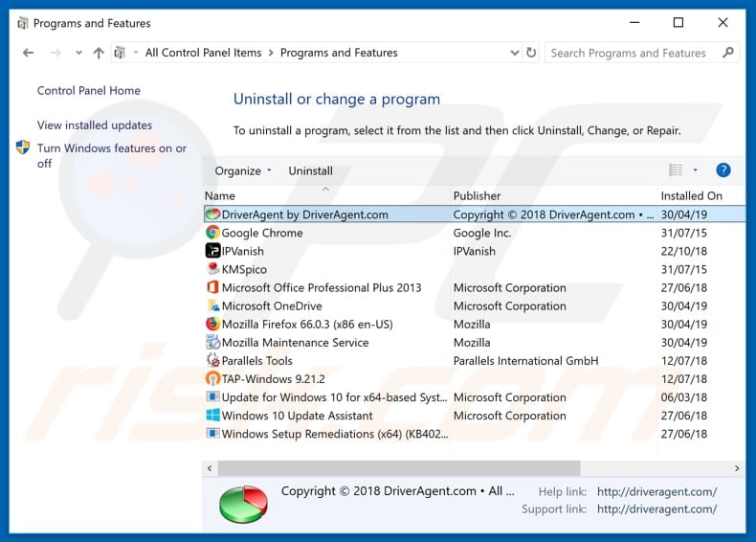The image size is (756, 542).
Task: Click the Windows shield icon beside features link
Action: tap(23, 147)
